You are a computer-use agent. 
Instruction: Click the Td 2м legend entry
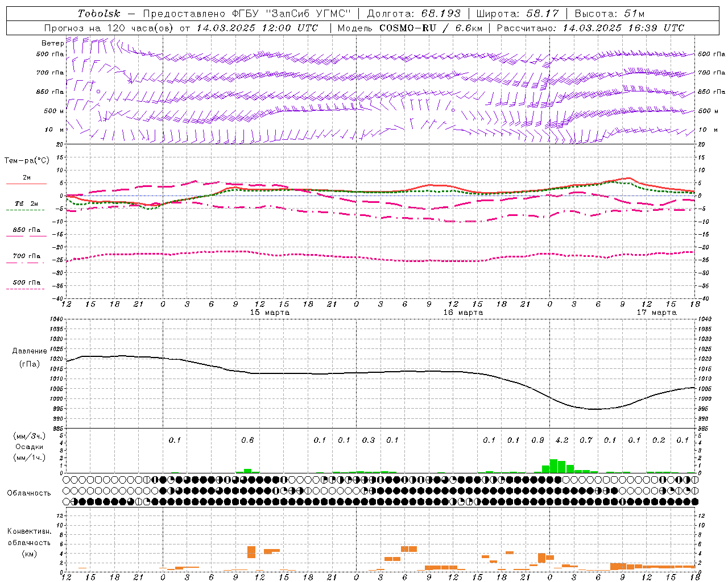point(26,203)
